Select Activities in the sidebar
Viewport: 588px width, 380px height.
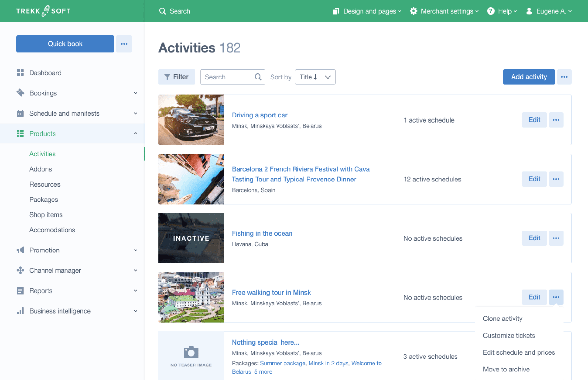click(42, 154)
